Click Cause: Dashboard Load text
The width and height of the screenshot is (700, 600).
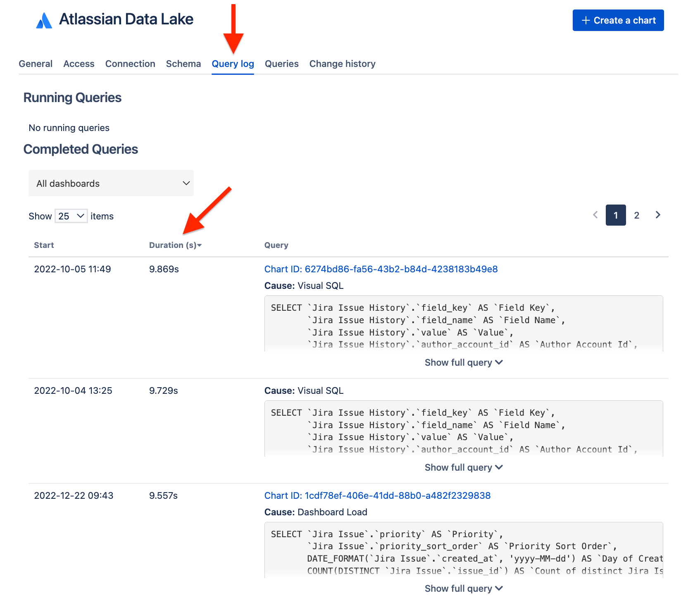pyautogui.click(x=316, y=512)
